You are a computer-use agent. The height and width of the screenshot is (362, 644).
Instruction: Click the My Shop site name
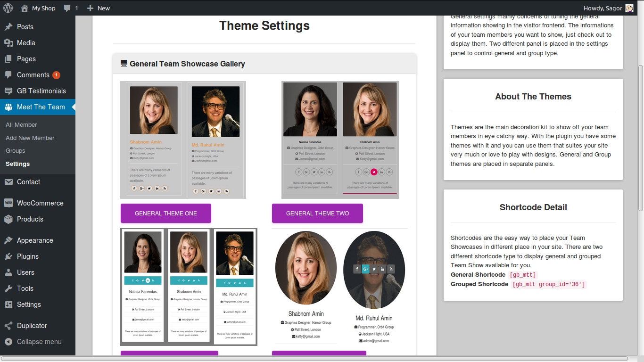43,8
